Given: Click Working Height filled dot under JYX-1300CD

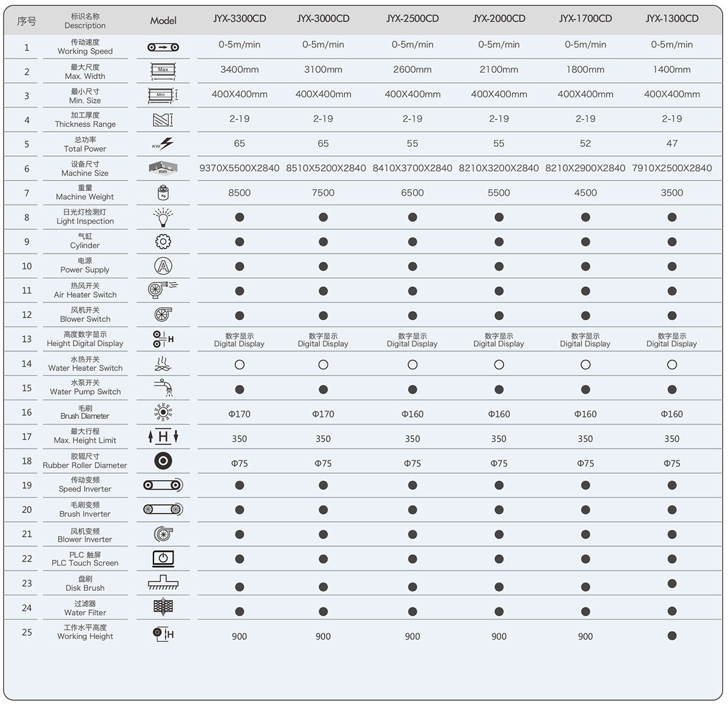Looking at the screenshot, I should point(672,635).
